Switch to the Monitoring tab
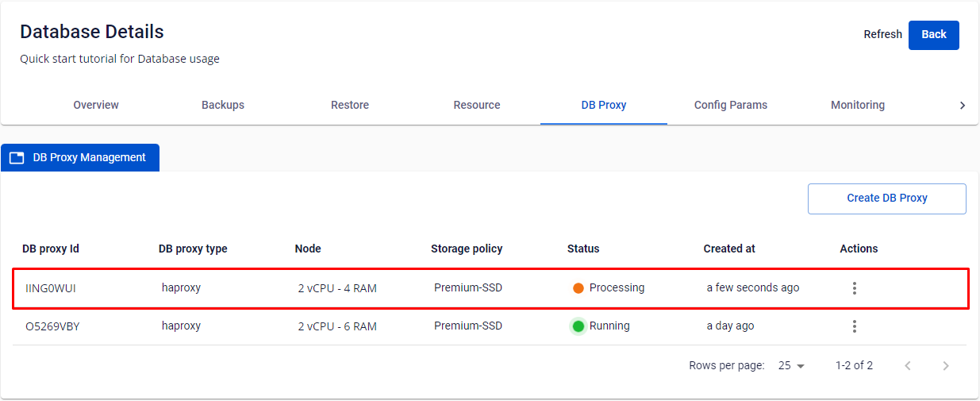 tap(858, 105)
